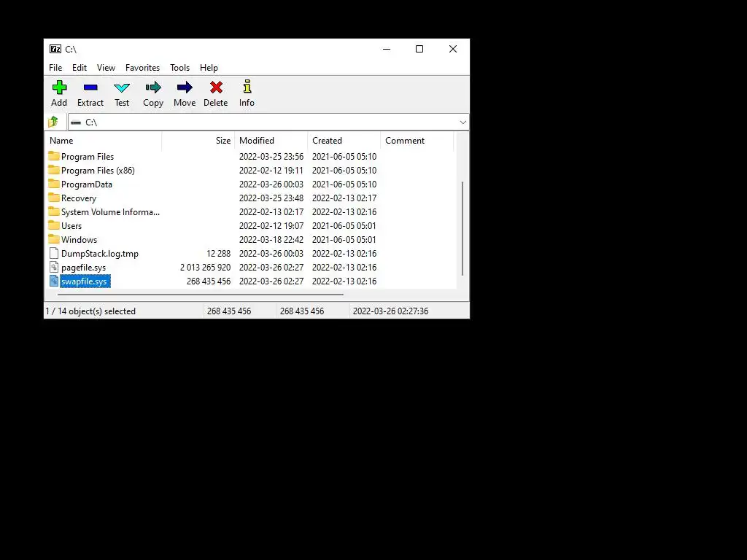The image size is (747, 560).
Task: Click the Test checkmark icon
Action: coord(122,87)
